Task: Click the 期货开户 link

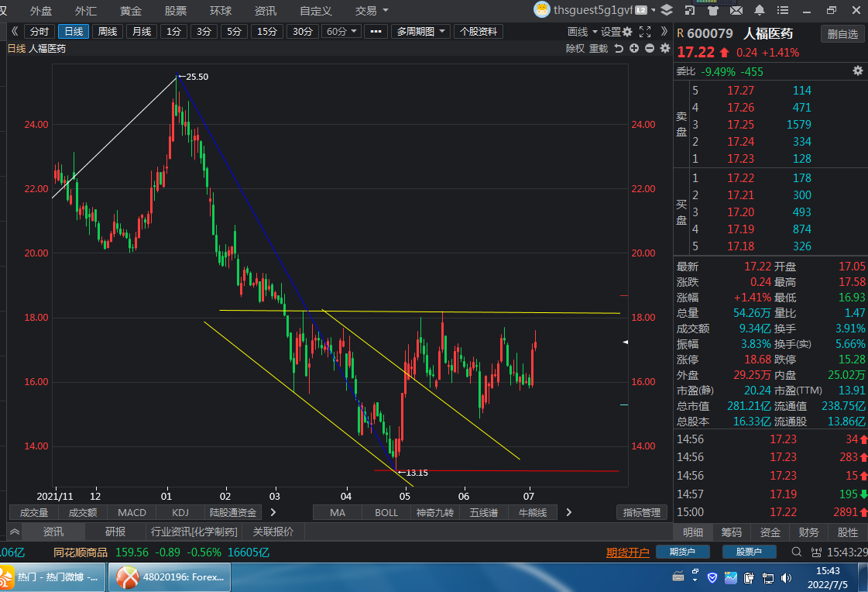Action: click(x=627, y=552)
